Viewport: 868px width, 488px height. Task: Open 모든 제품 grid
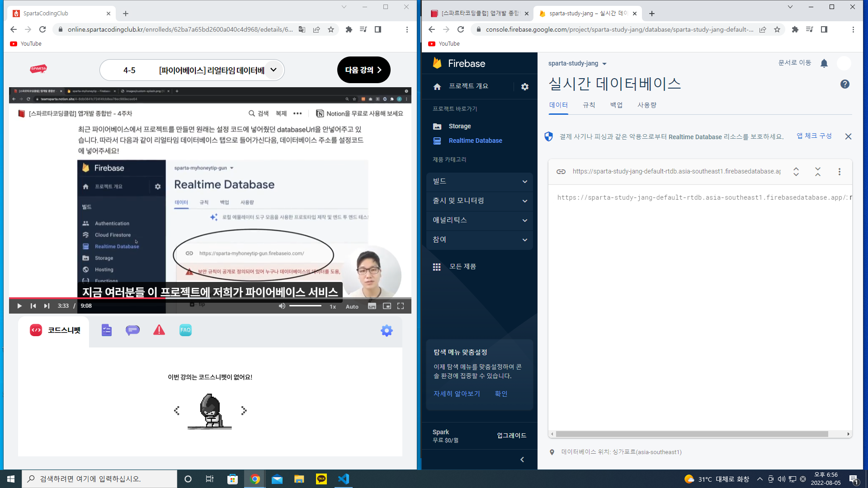(x=454, y=267)
